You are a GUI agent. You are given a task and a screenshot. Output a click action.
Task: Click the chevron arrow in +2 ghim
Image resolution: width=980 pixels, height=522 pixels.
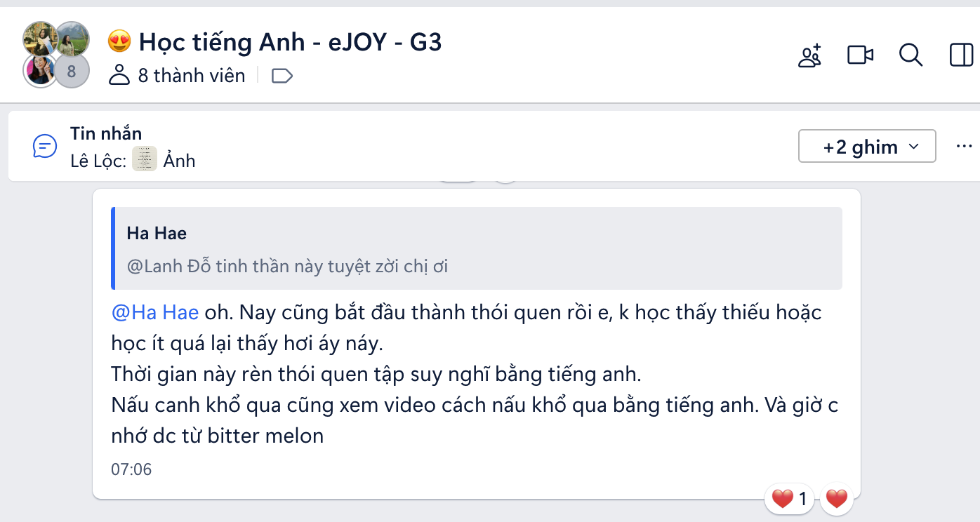(x=913, y=147)
